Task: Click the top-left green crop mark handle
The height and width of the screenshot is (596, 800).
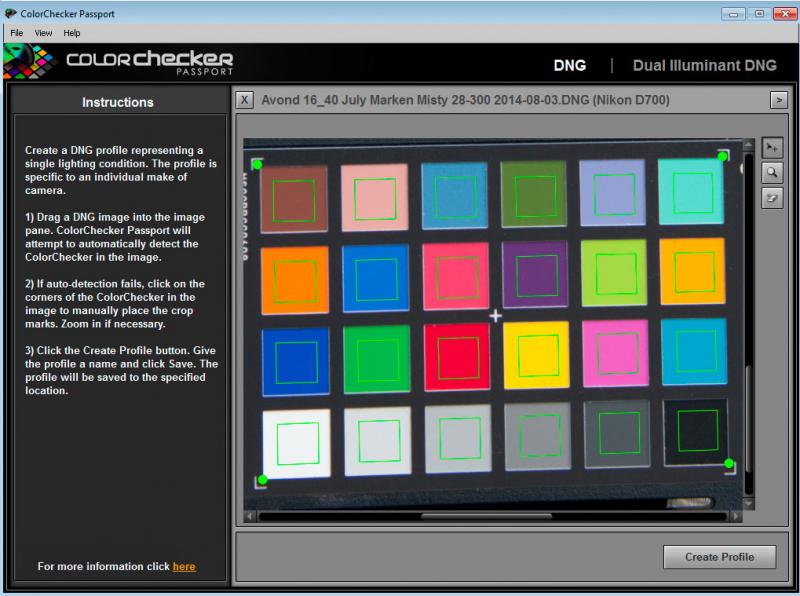Action: (x=257, y=164)
